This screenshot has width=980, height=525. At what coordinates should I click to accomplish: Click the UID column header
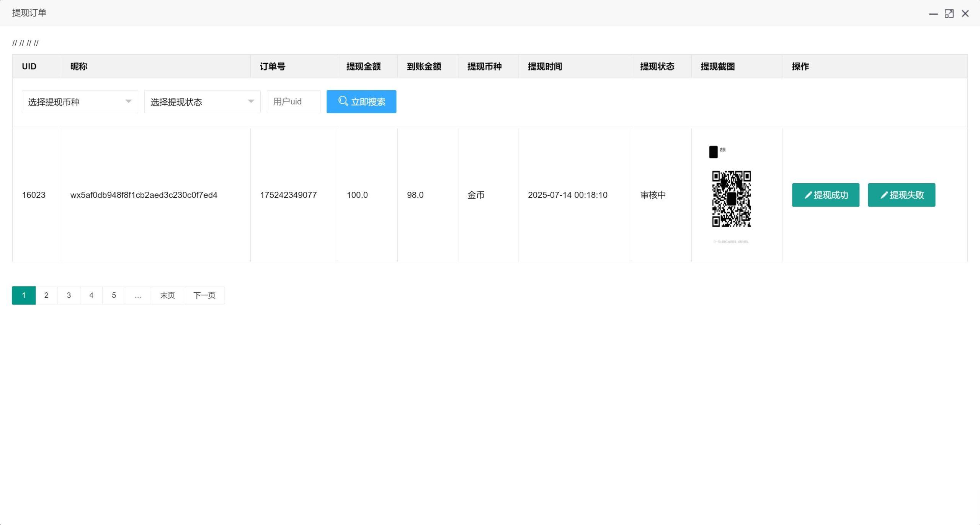pos(29,66)
